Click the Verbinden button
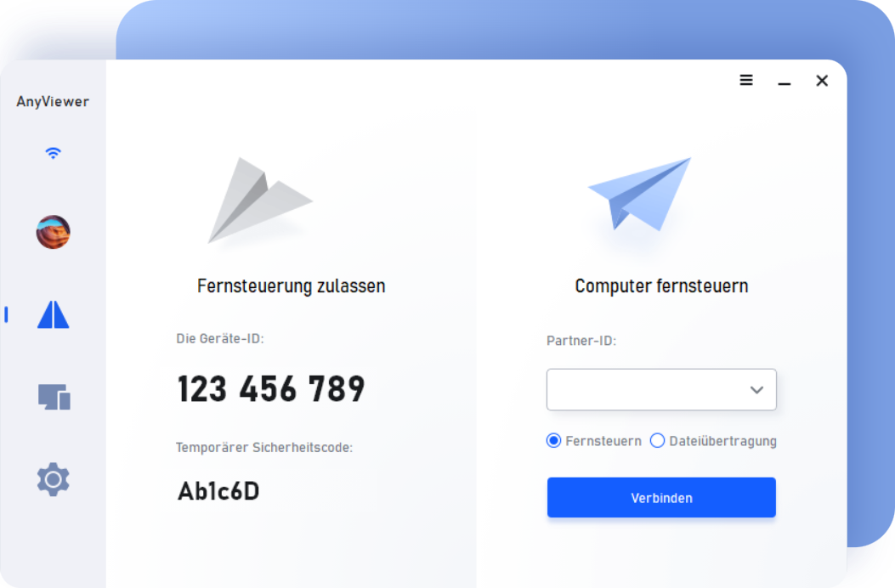 [x=661, y=498]
